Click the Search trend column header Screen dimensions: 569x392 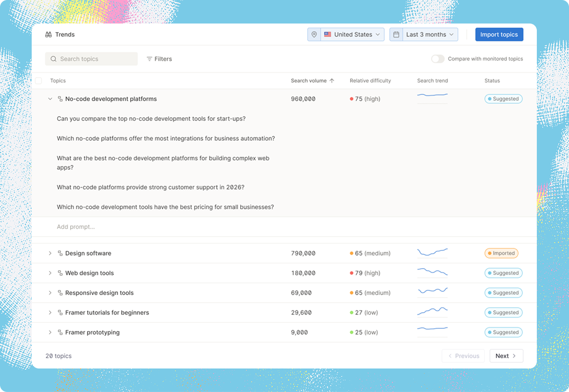(x=432, y=81)
